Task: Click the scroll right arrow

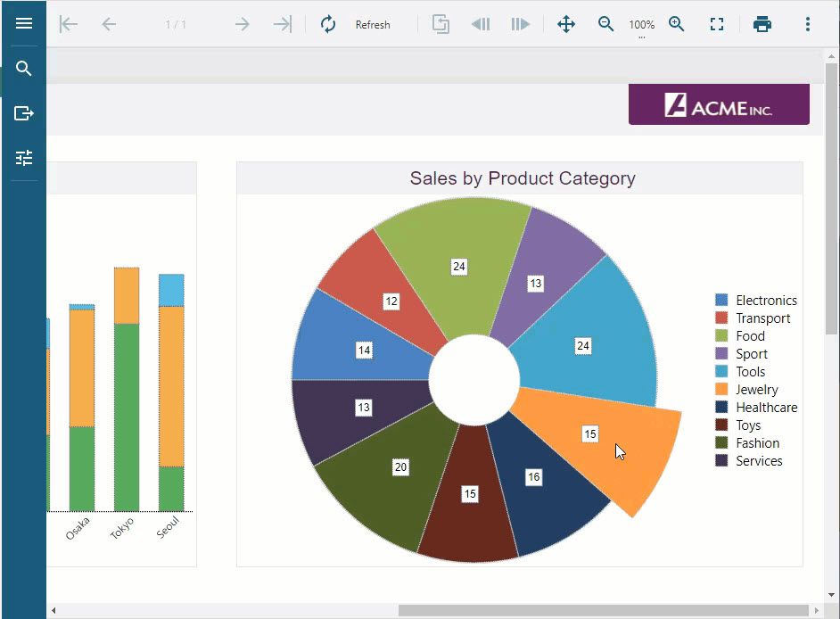Action: tap(817, 610)
